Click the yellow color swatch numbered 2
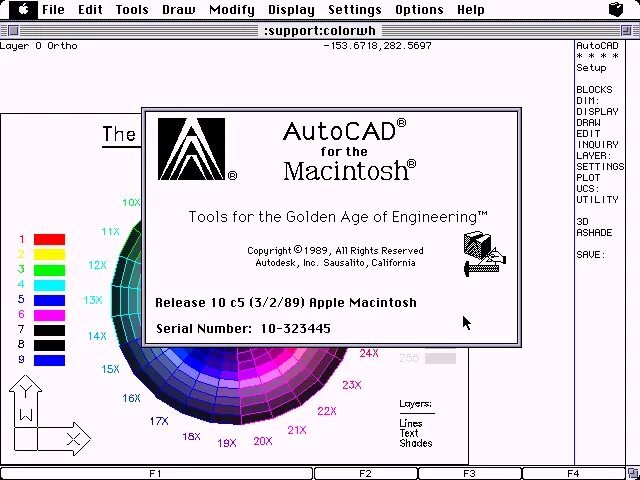The image size is (640, 480). (x=49, y=254)
